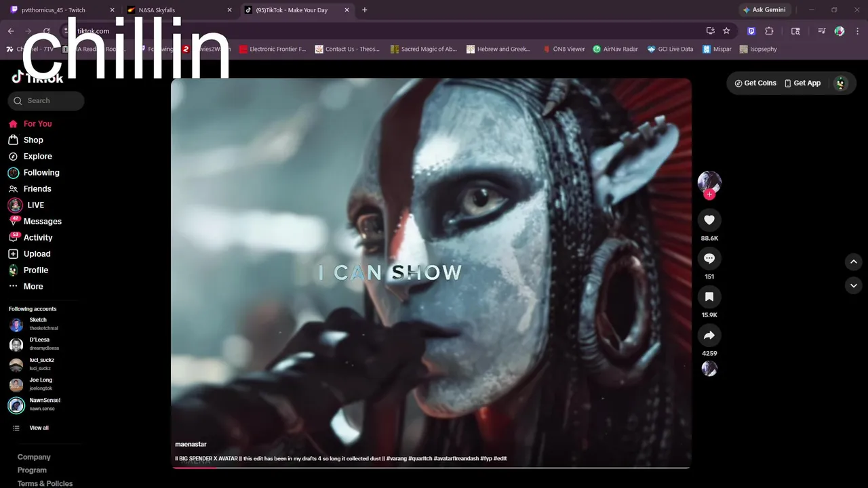The width and height of the screenshot is (868, 488).
Task: Open the Shop section
Action: click(26, 140)
